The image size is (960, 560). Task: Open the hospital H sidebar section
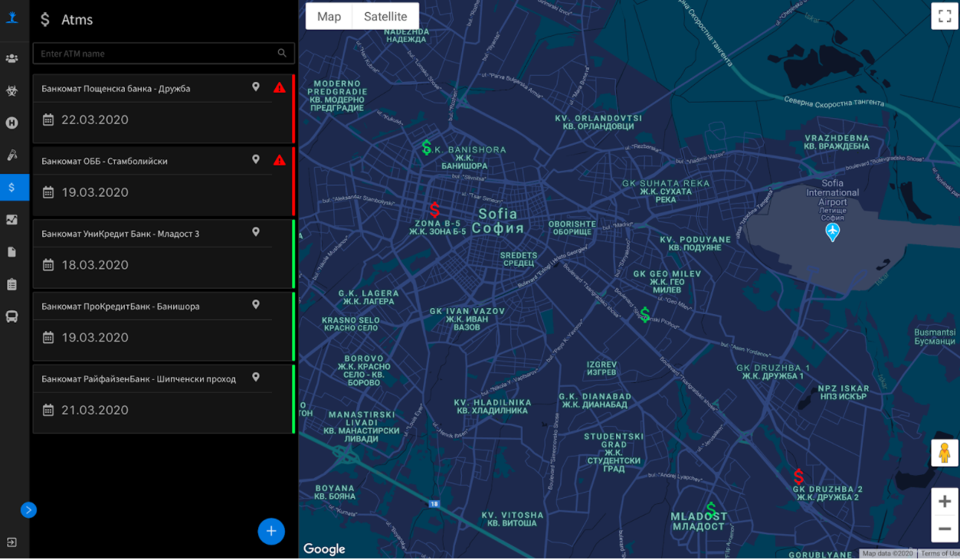click(x=11, y=123)
